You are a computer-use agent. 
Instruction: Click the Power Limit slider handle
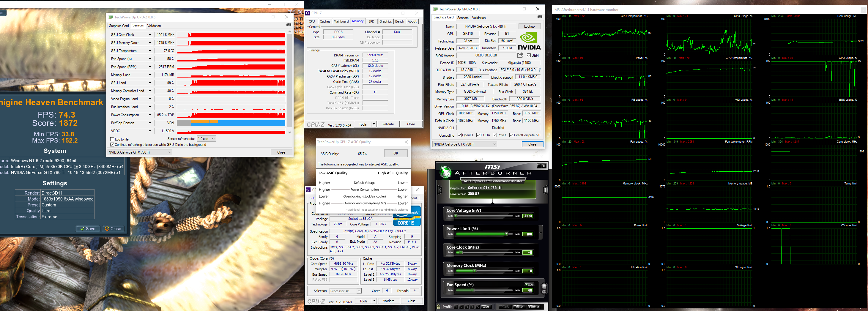506,234
